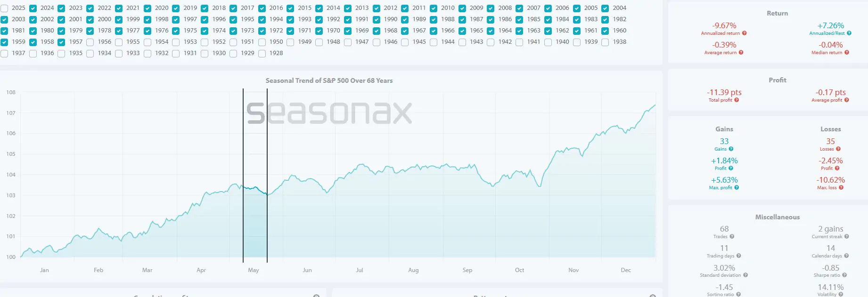Click the Dec label on chart axis

pos(626,270)
